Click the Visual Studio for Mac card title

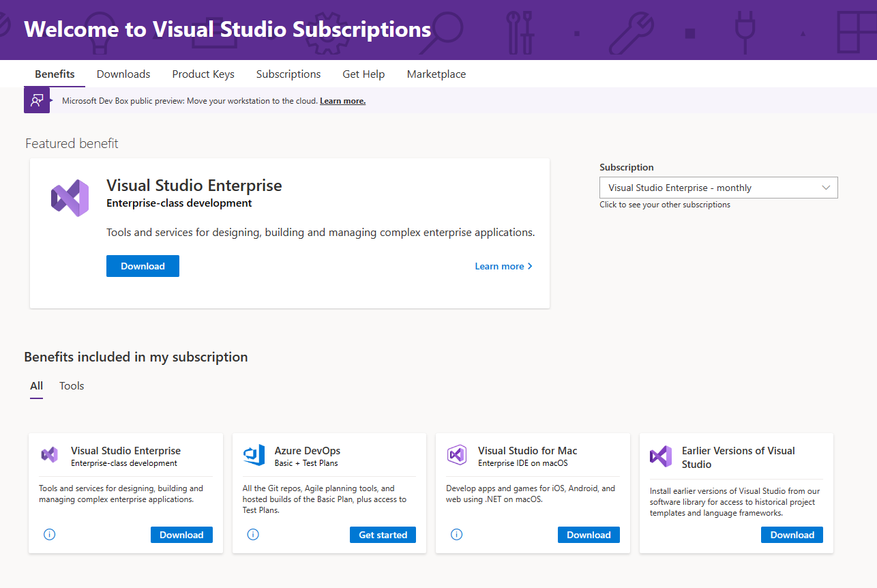coord(528,451)
